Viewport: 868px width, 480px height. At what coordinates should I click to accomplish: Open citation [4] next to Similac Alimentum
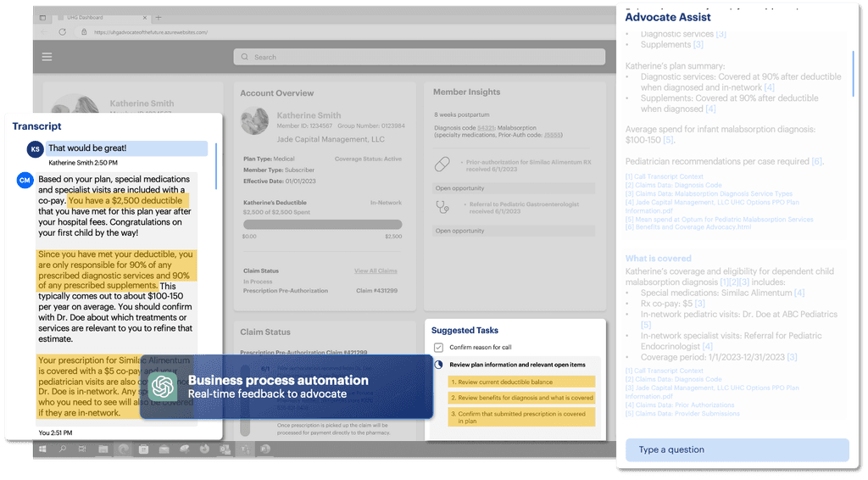(799, 293)
